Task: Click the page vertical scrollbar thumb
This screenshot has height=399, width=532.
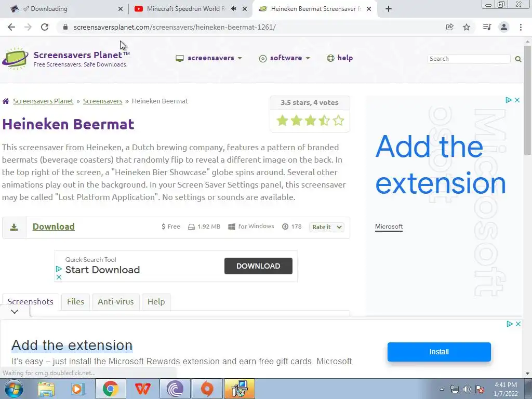Action: [528, 100]
